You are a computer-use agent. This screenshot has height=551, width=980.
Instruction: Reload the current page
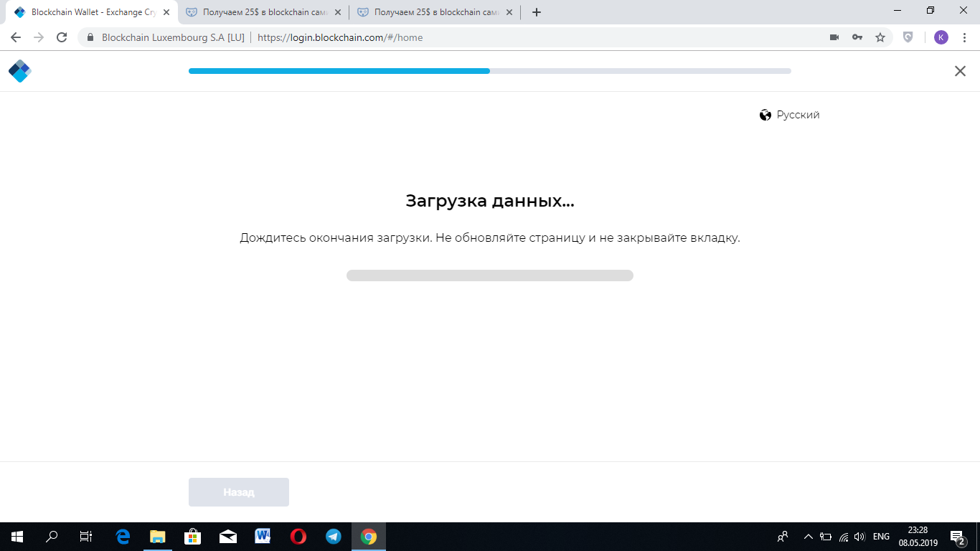(62, 37)
